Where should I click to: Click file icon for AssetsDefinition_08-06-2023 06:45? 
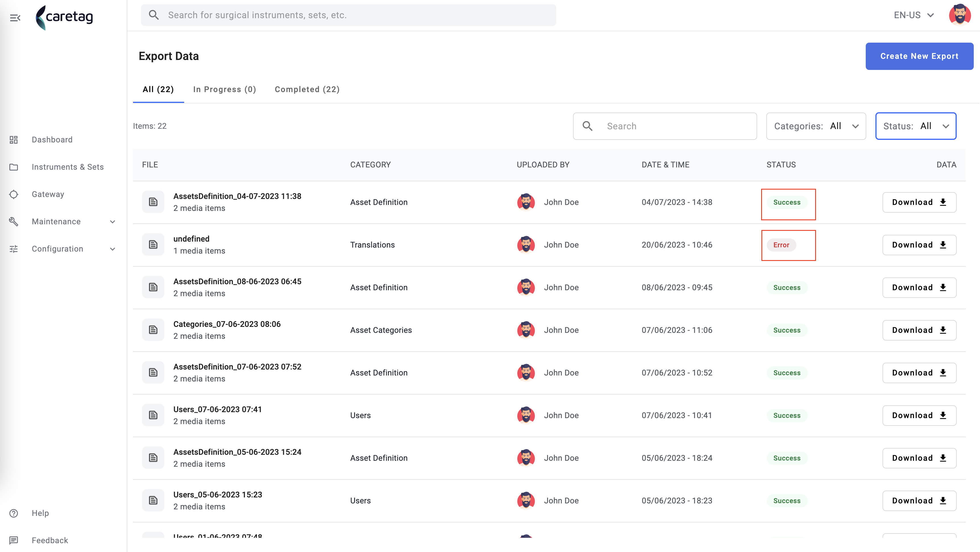pyautogui.click(x=153, y=287)
